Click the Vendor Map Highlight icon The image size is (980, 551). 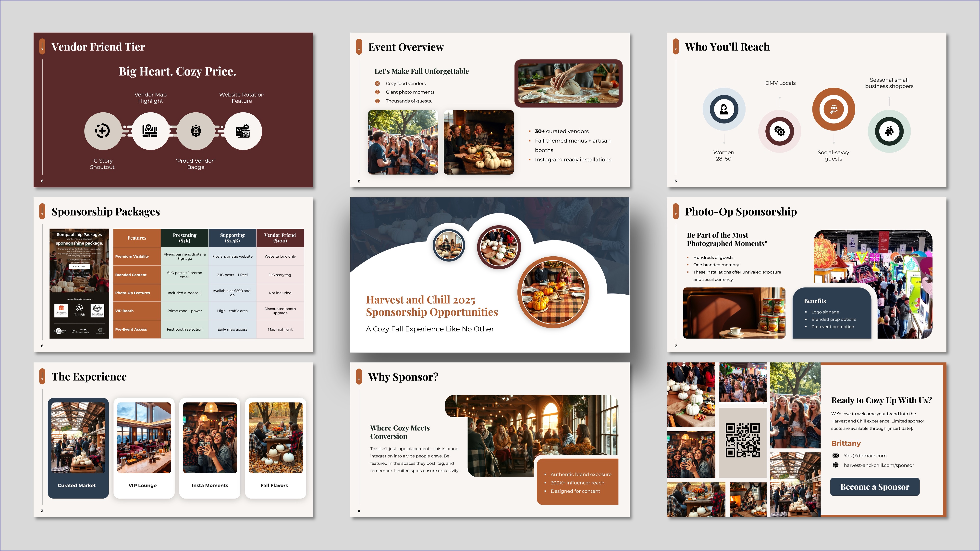click(x=150, y=131)
